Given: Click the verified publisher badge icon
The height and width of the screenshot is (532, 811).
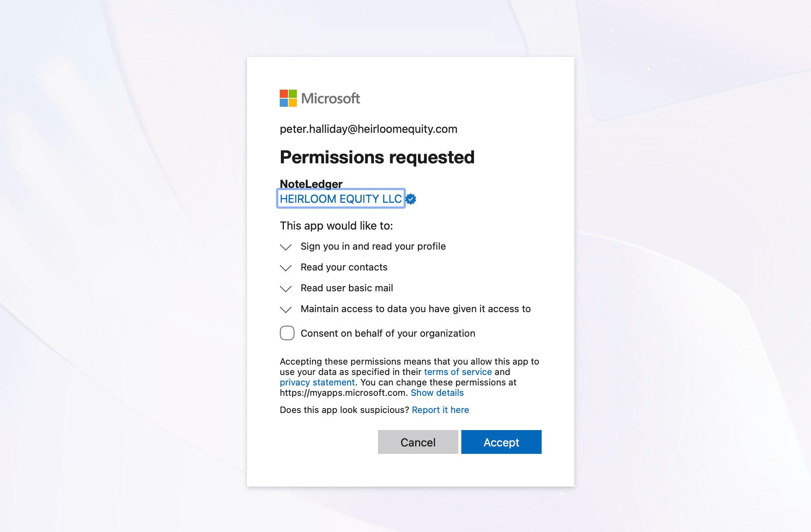Looking at the screenshot, I should 411,199.
